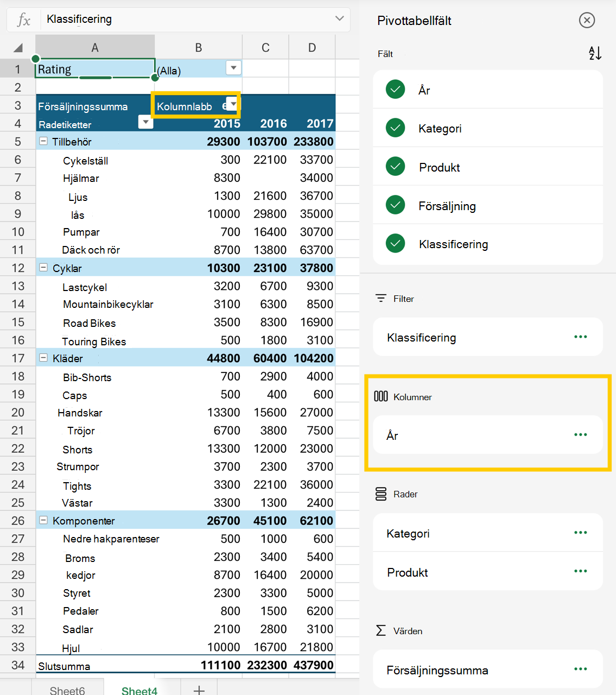Screen dimensions: 616x695
Task: Uncheck the Försäljning field
Action: [x=395, y=205]
